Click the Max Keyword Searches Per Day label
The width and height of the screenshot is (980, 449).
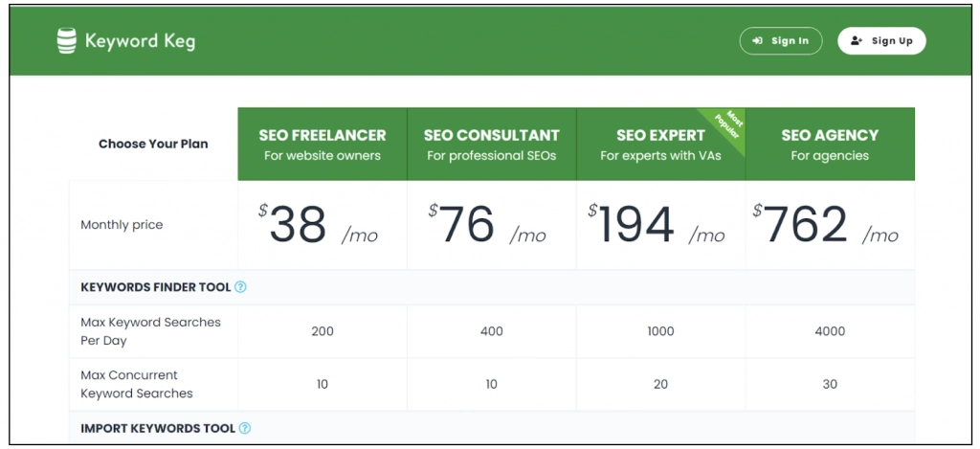(150, 331)
